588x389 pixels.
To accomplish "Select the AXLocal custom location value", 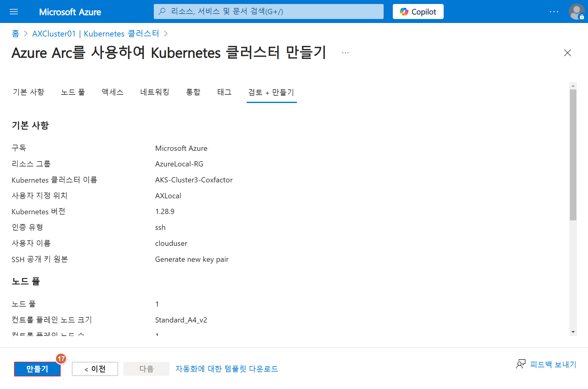I will pyautogui.click(x=168, y=196).
